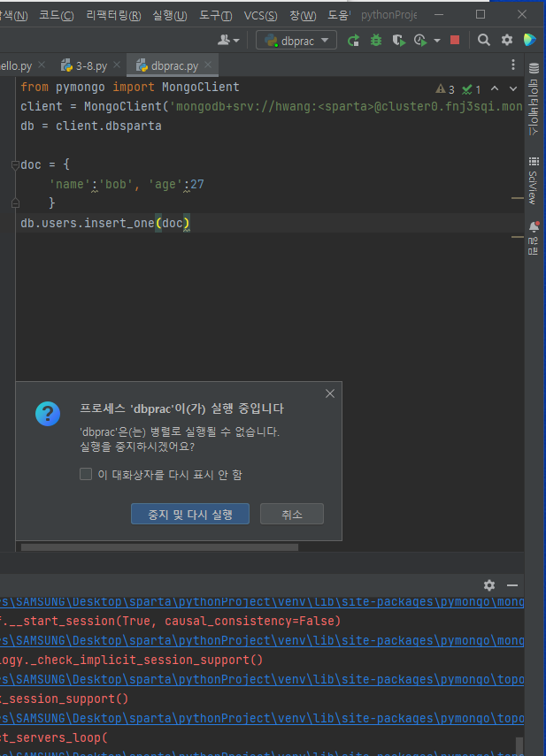546x756 pixels.
Task: Click the profiler run icon
Action: point(420,41)
